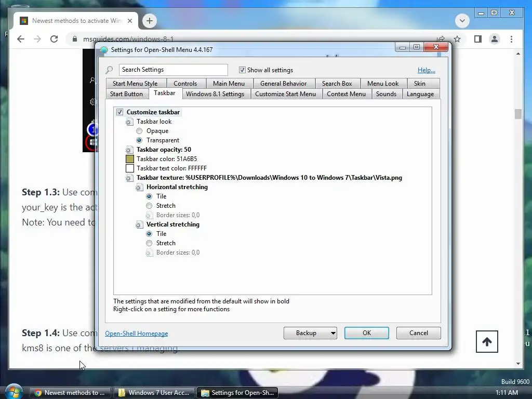Select 'Taskbar opacity: 50' setting text
Screen dimensions: 532x399
point(164,150)
